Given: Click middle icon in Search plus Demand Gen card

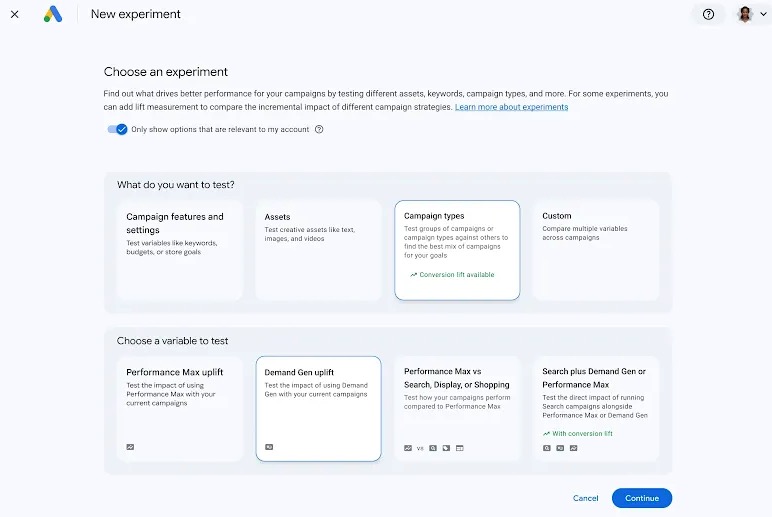Looking at the screenshot, I should 560,448.
